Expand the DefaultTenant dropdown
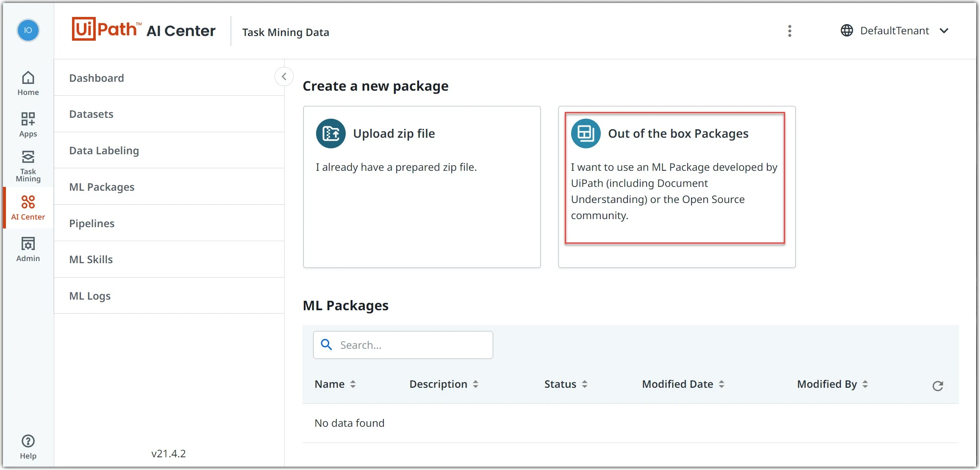This screenshot has height=470, width=980. tap(944, 31)
